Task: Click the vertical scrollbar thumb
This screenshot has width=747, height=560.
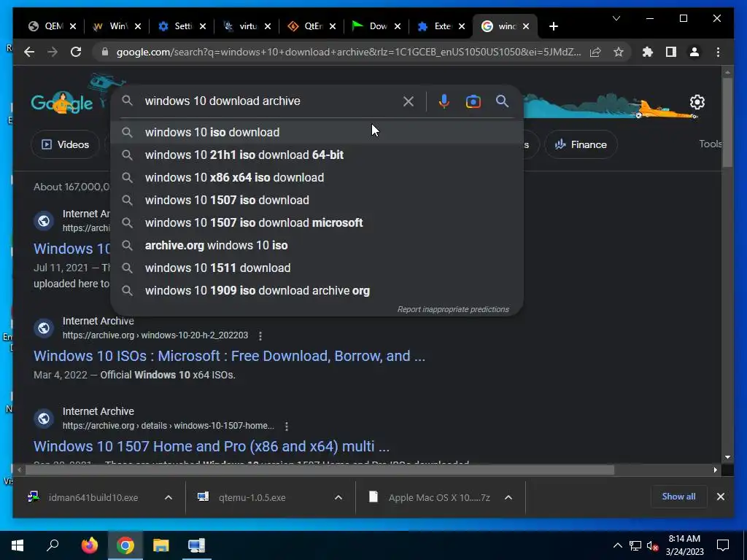Action: pyautogui.click(x=727, y=122)
